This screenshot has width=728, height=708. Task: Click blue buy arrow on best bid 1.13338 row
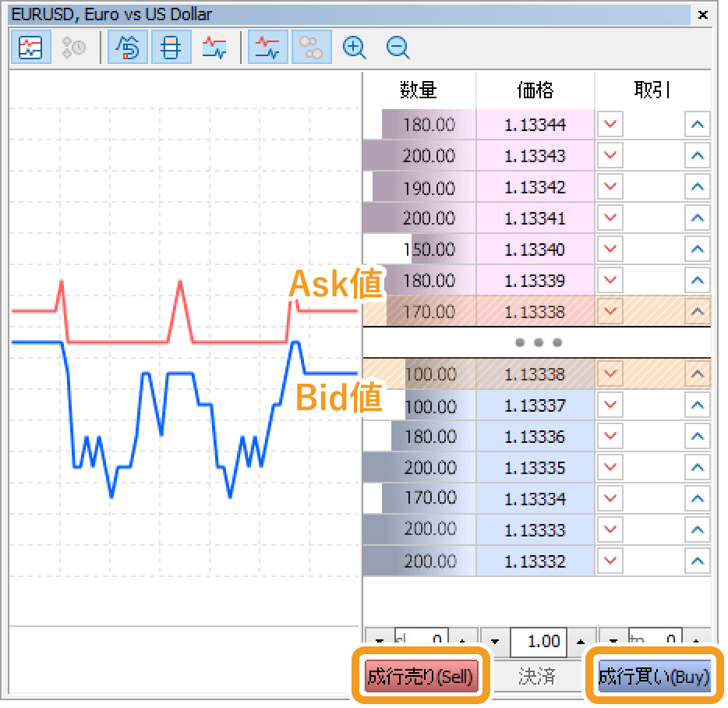[x=698, y=373]
